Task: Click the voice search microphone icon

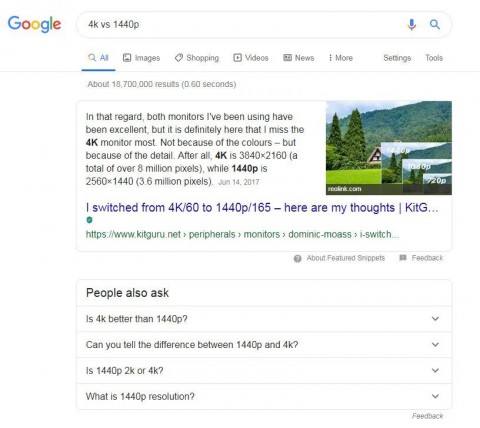Action: pyautogui.click(x=412, y=25)
